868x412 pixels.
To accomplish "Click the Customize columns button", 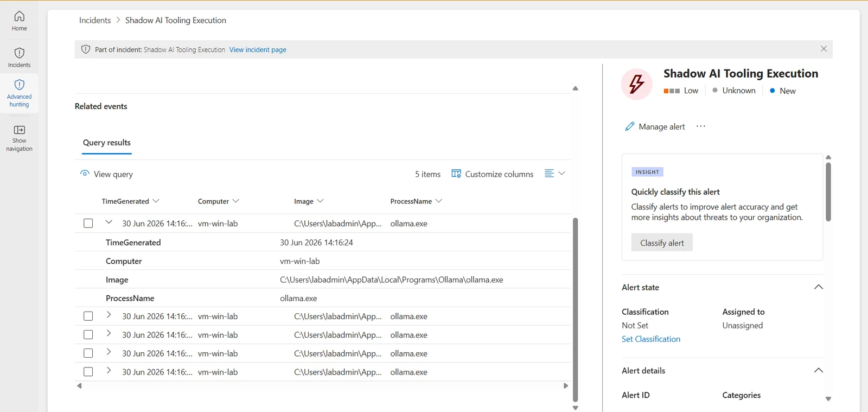I will [x=493, y=174].
